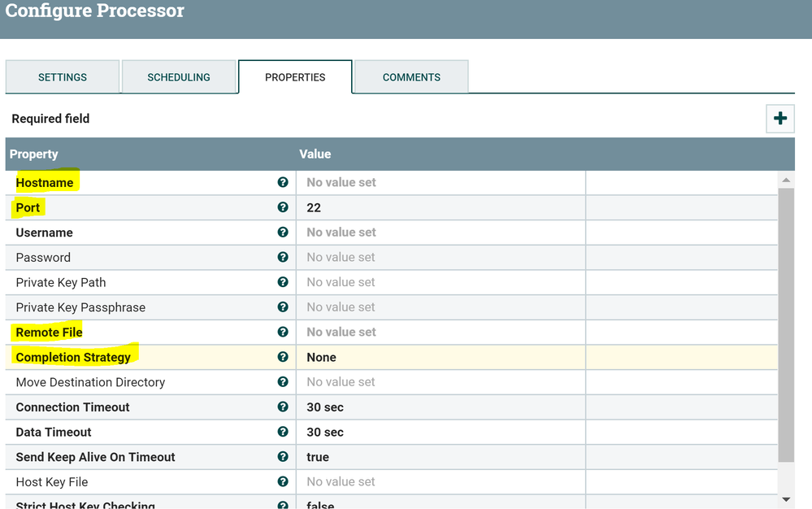Click the help icon for Private Key Path

[x=283, y=281]
